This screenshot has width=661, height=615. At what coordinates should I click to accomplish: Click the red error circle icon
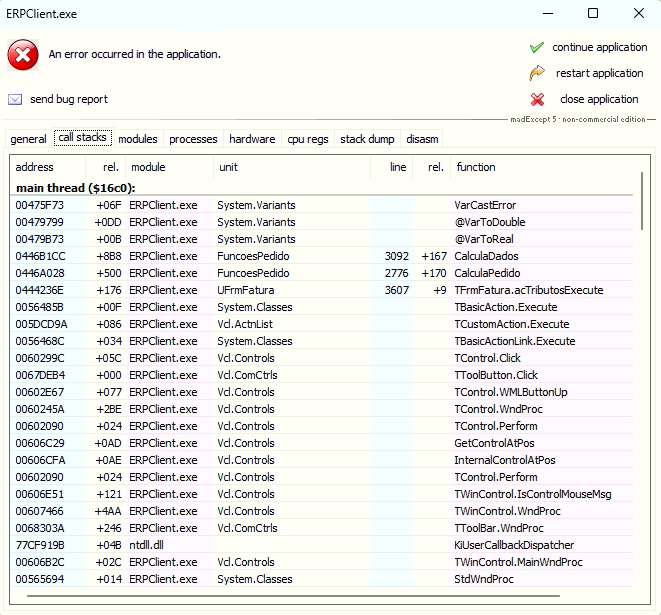click(23, 55)
